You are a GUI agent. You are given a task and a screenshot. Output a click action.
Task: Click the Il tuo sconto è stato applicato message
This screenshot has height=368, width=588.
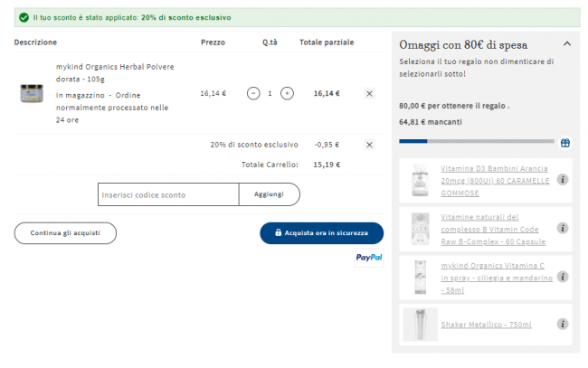click(x=132, y=17)
